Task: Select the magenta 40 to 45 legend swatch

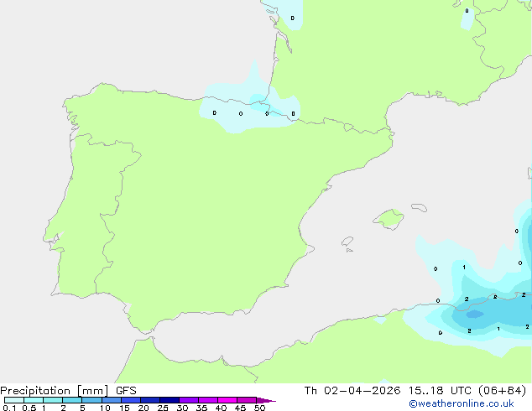Action: pos(227,400)
